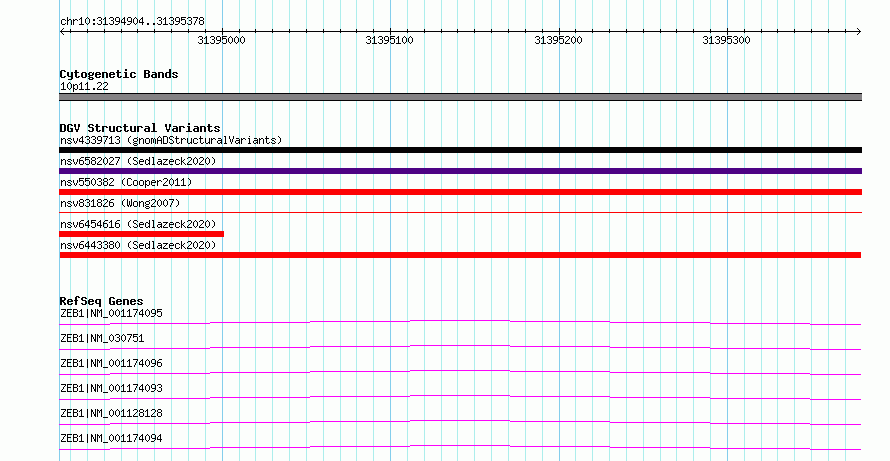The width and height of the screenshot is (890, 461).
Task: Click the 31395200 ruler coordinate
Action: click(x=558, y=40)
